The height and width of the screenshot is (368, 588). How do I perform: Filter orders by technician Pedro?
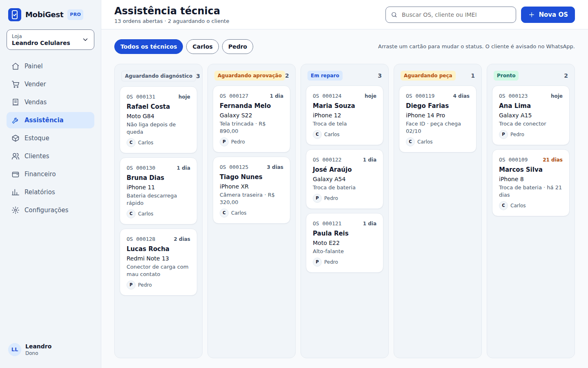[238, 47]
